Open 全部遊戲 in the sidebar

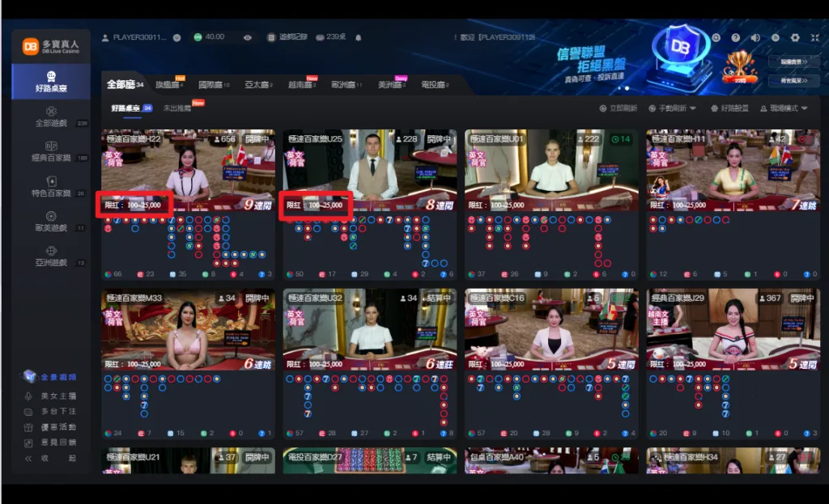(51, 116)
